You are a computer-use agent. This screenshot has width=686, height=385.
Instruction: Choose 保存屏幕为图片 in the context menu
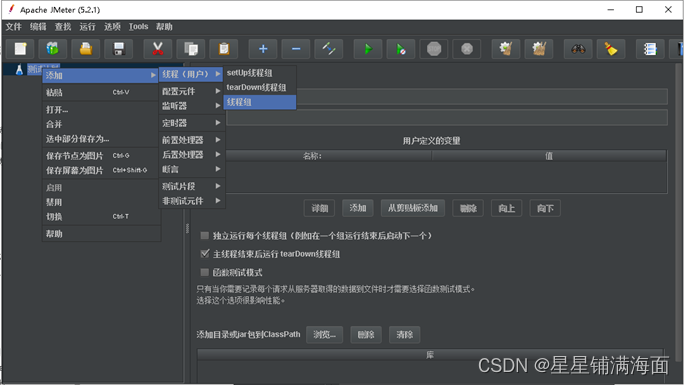click(101, 170)
